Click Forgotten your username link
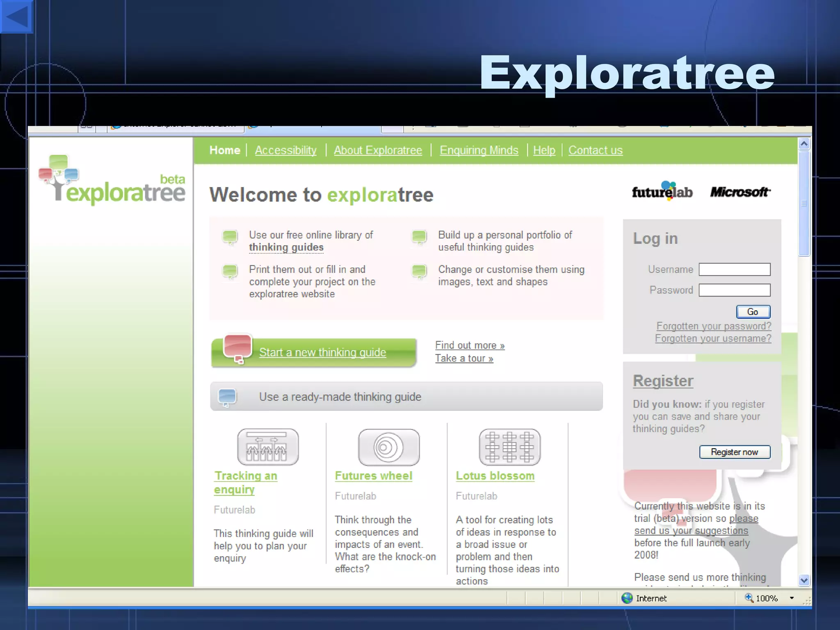840x630 pixels. [x=713, y=338]
